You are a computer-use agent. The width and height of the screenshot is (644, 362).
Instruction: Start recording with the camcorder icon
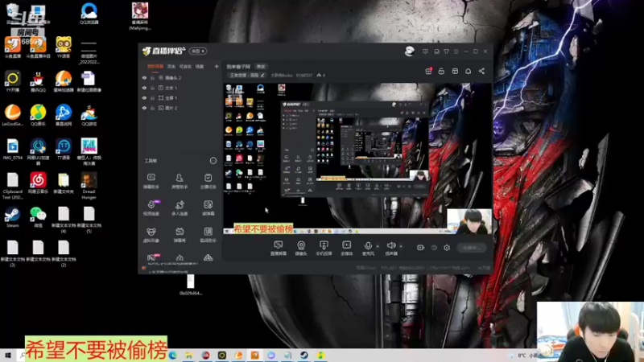[420, 248]
